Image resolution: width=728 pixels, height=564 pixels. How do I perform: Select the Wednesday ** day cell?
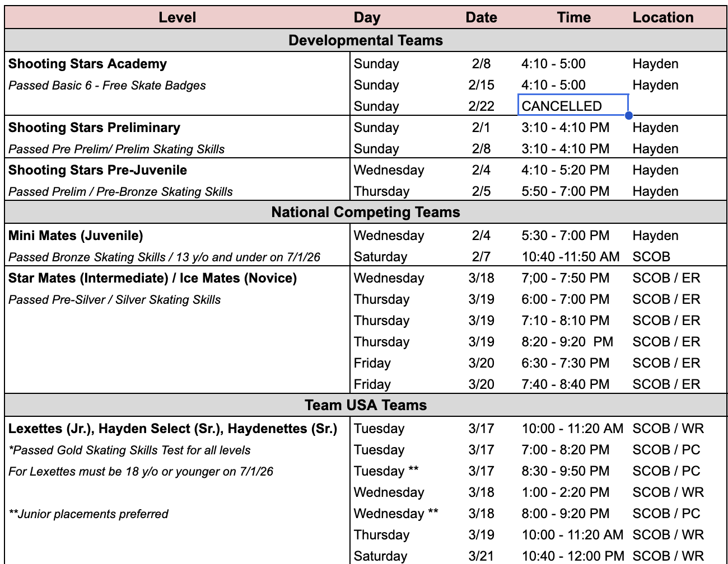395,514
